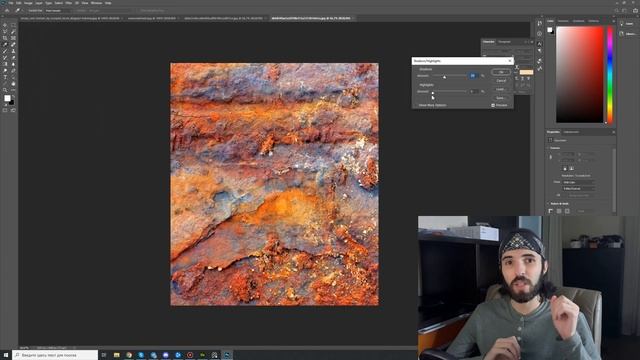
Task: Switch to the Paragraph panel tab
Action: [x=504, y=42]
